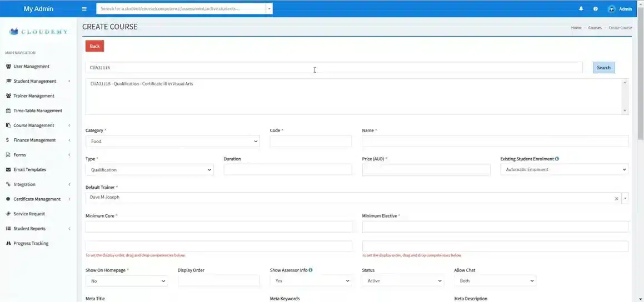The width and height of the screenshot is (644, 302).
Task: Click the CUA31115 course search field
Action: [x=334, y=68]
